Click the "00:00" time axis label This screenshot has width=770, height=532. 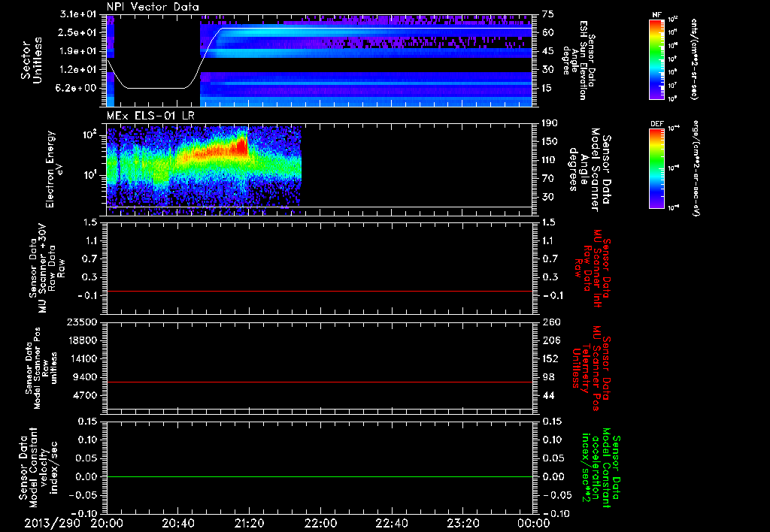point(534,523)
